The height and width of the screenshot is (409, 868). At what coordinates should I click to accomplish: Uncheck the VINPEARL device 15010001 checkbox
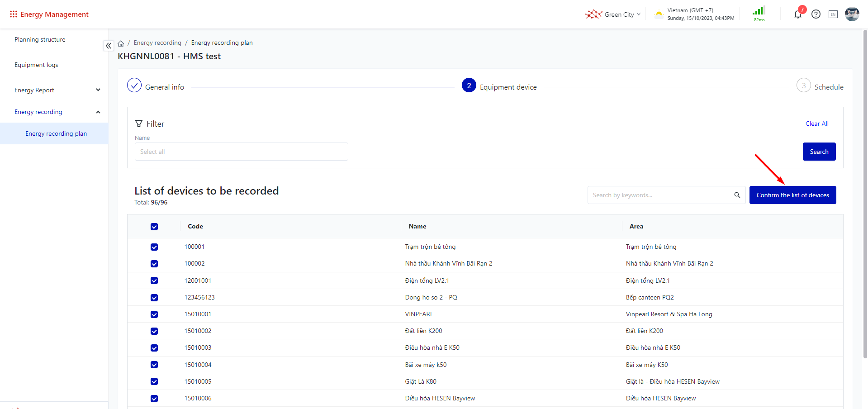[154, 314]
